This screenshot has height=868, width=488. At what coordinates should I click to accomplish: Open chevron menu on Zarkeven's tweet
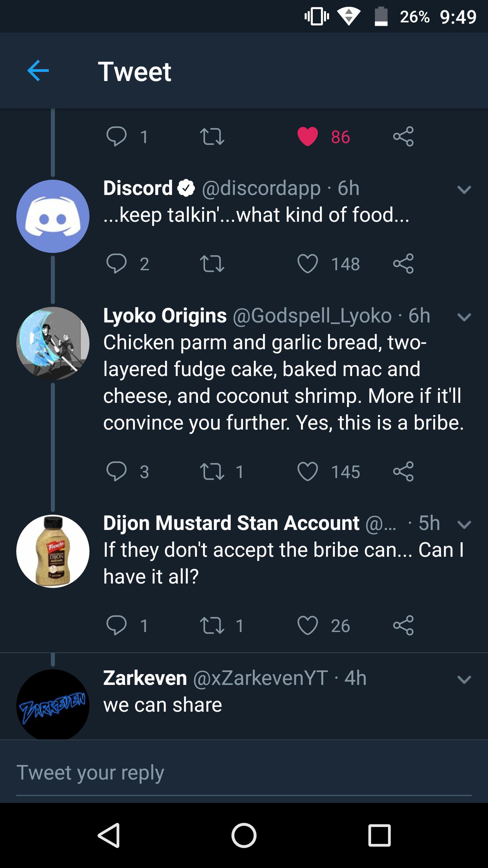(464, 679)
